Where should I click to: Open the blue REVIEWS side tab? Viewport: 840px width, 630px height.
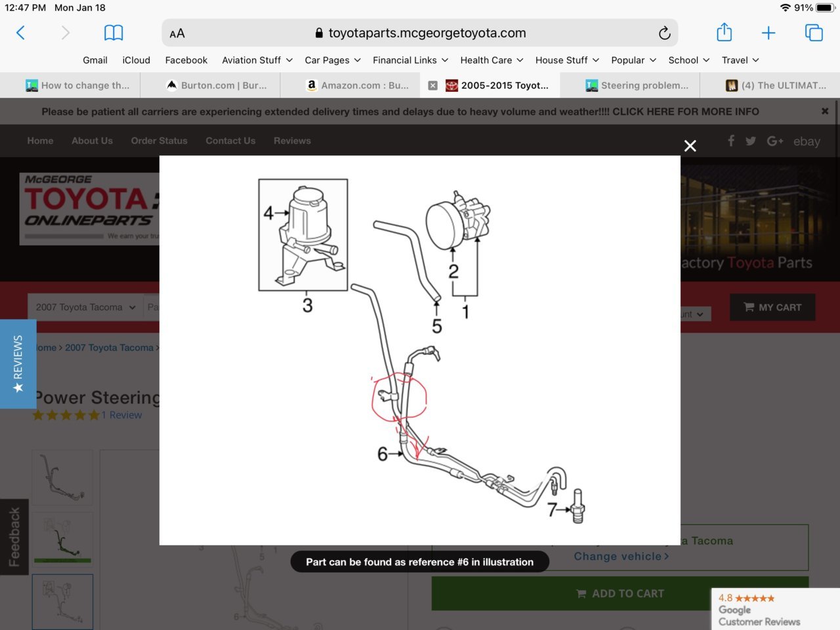pos(18,364)
